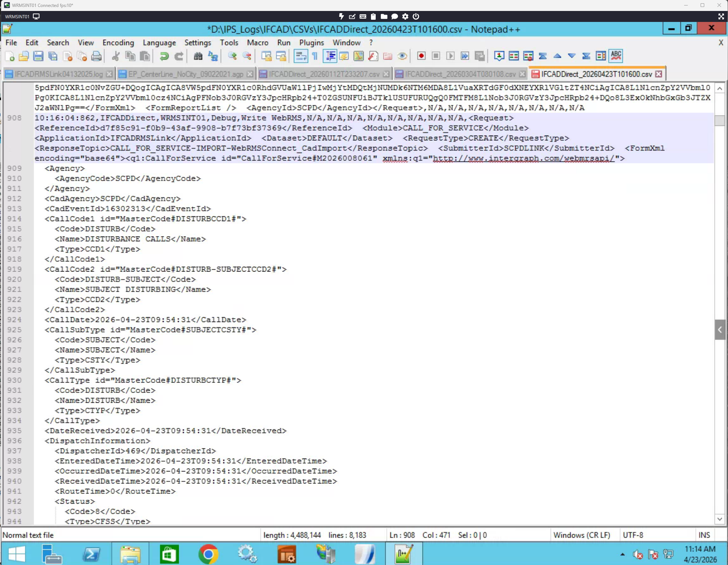Close the IFCADDirect_20260304T080108.csv tab
The width and height of the screenshot is (728, 565).
pos(522,74)
